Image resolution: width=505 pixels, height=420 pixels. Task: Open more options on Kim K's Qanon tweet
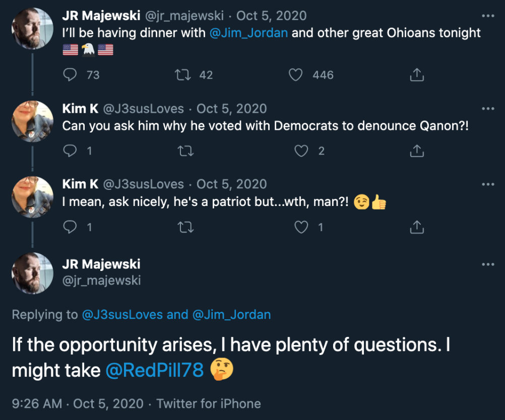(x=487, y=108)
